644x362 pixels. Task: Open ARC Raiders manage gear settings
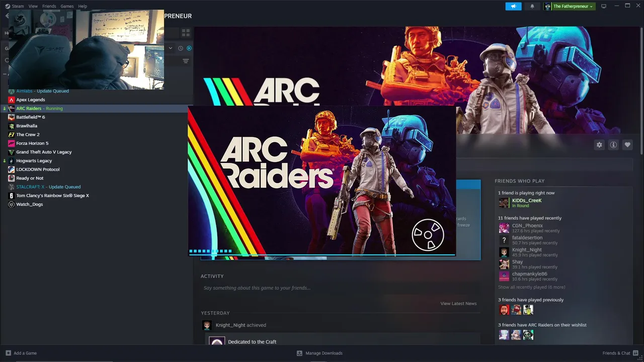point(599,145)
